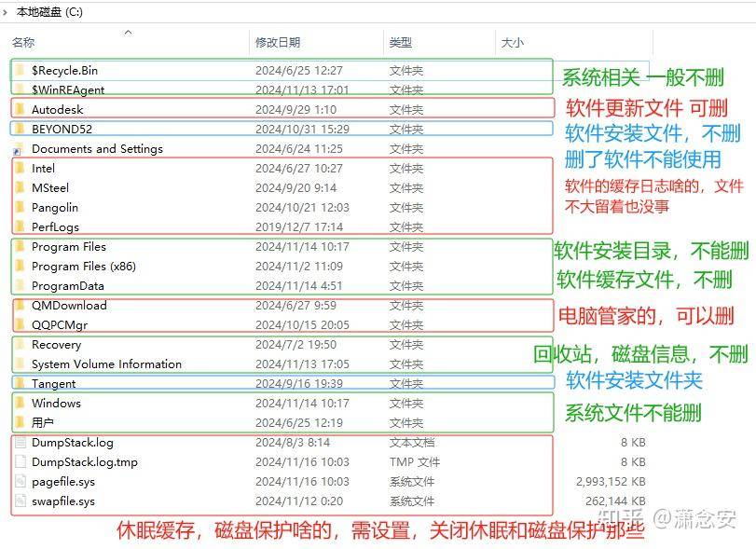
Task: Click the 2,993,152 KB size value
Action: point(611,481)
